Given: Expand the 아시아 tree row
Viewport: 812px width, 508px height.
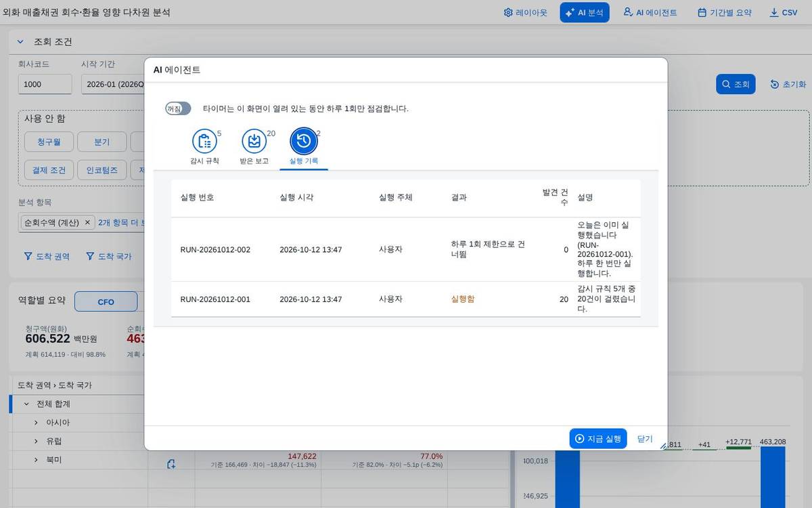Looking at the screenshot, I should [36, 423].
